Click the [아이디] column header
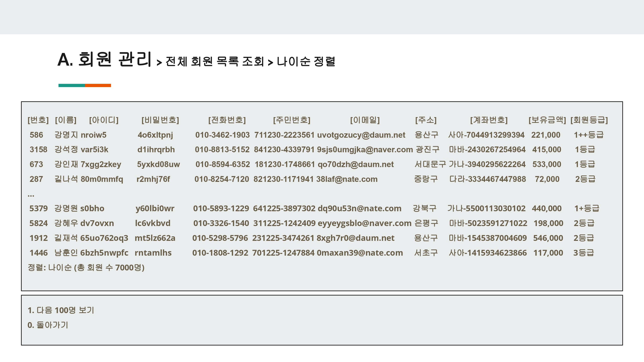The height and width of the screenshot is (362, 644). click(104, 120)
